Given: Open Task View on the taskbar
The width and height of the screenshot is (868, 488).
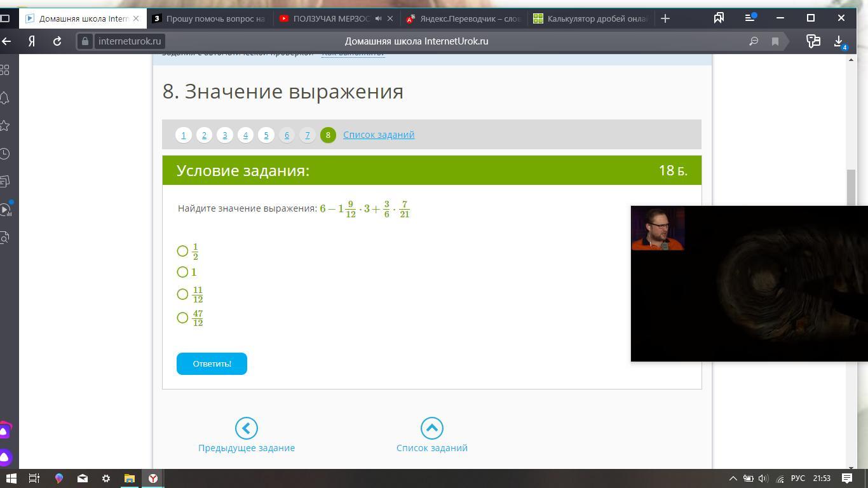Looking at the screenshot, I should 34,478.
